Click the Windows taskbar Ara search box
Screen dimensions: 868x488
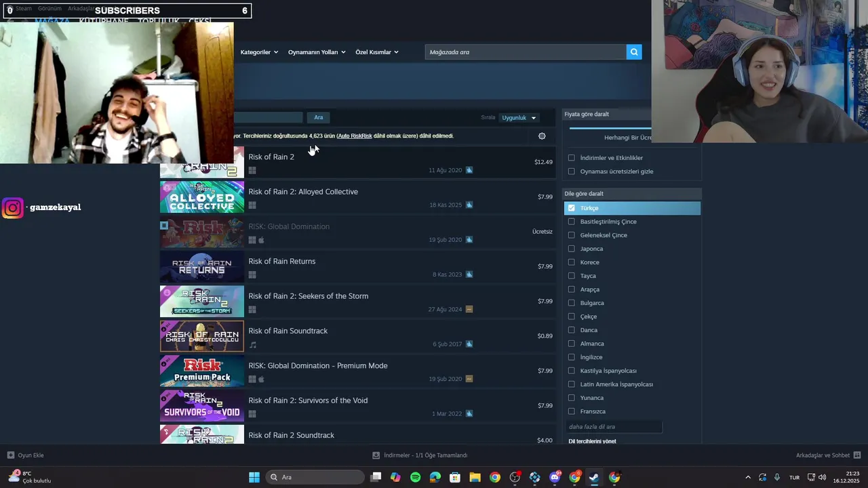(315, 478)
